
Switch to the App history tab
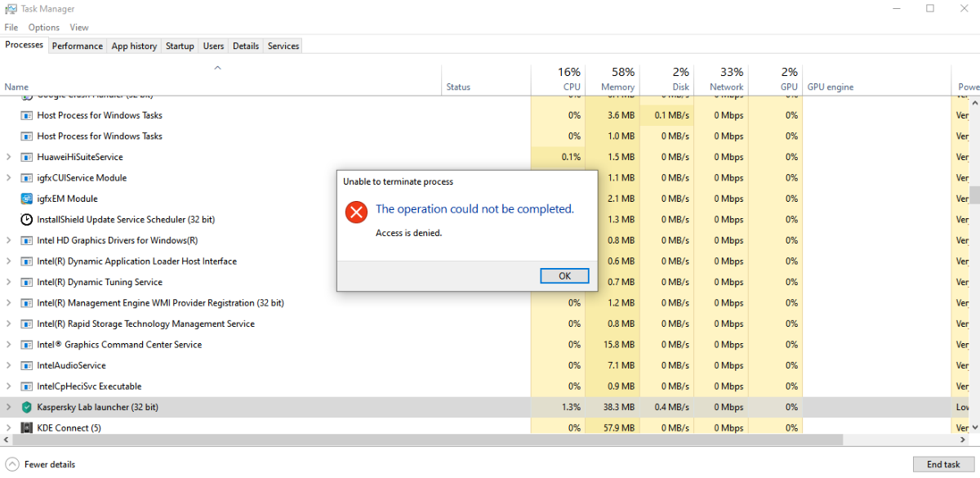[134, 46]
